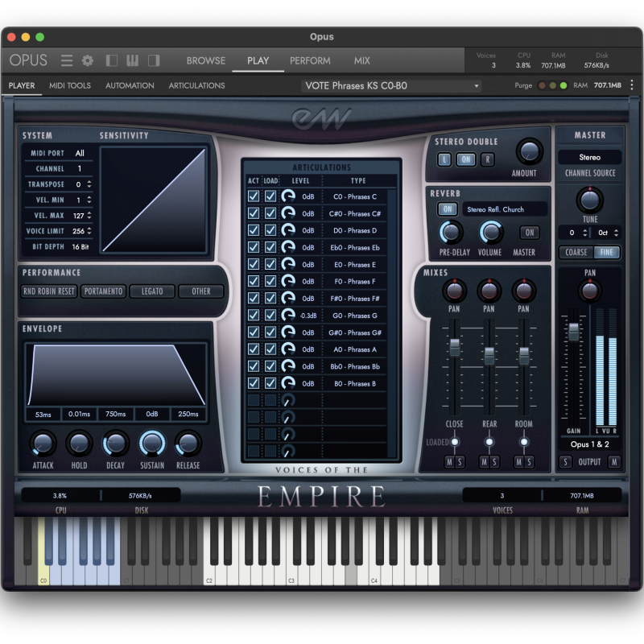Image resolution: width=644 pixels, height=644 pixels.
Task: Click the Transpose stepper arrows
Action: [x=89, y=184]
